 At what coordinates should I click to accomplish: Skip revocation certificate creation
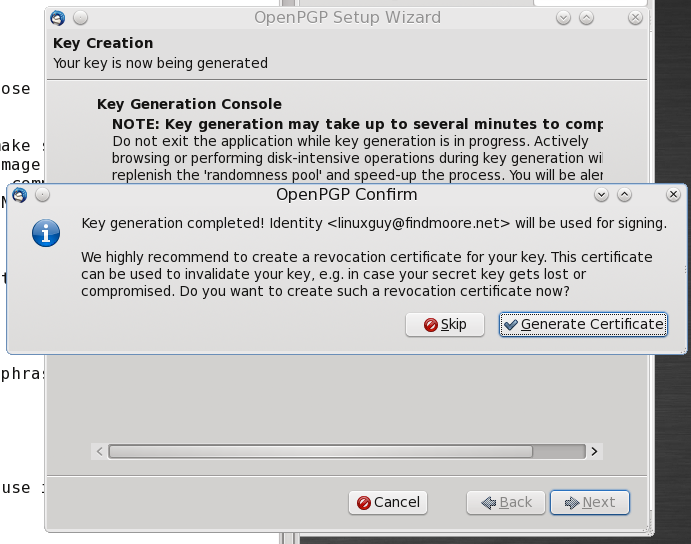point(445,324)
